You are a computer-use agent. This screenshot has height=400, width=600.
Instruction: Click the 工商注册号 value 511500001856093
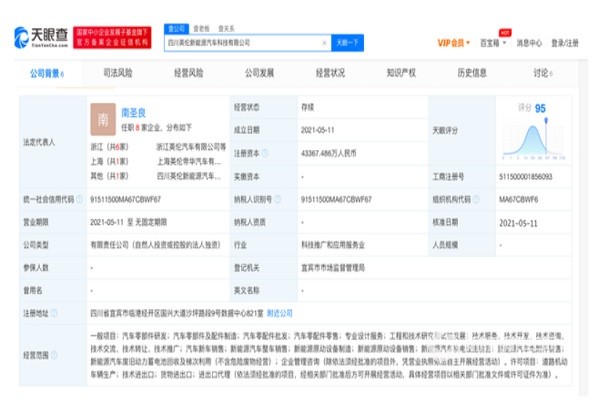(x=526, y=177)
